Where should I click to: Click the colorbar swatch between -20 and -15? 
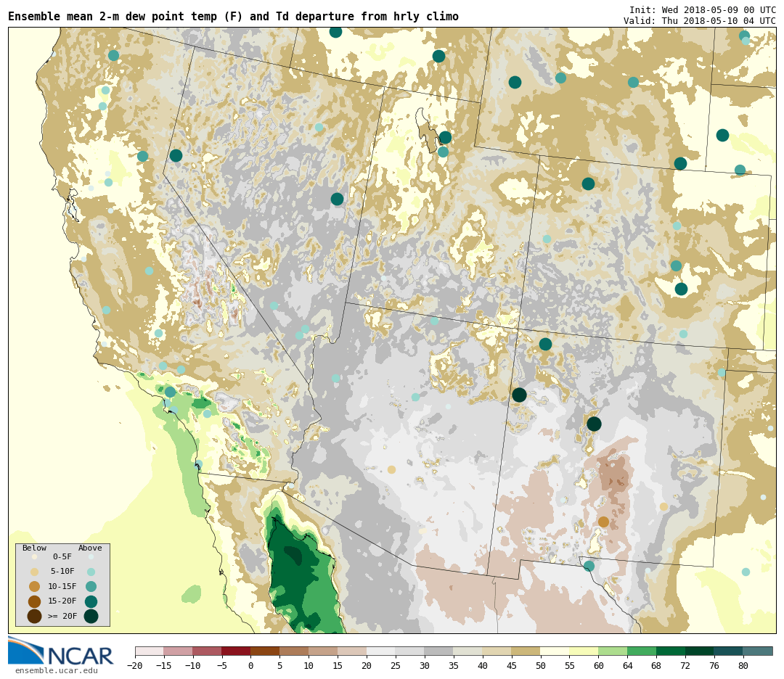tap(150, 651)
